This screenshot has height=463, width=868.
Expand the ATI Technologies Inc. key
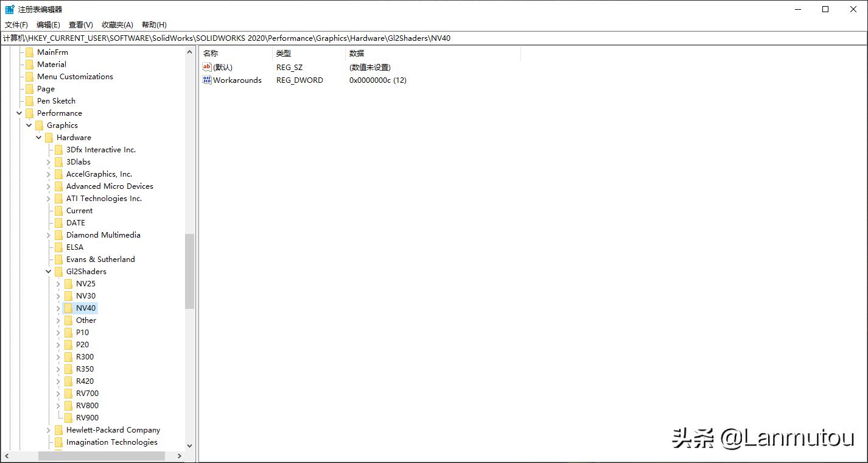coord(48,198)
